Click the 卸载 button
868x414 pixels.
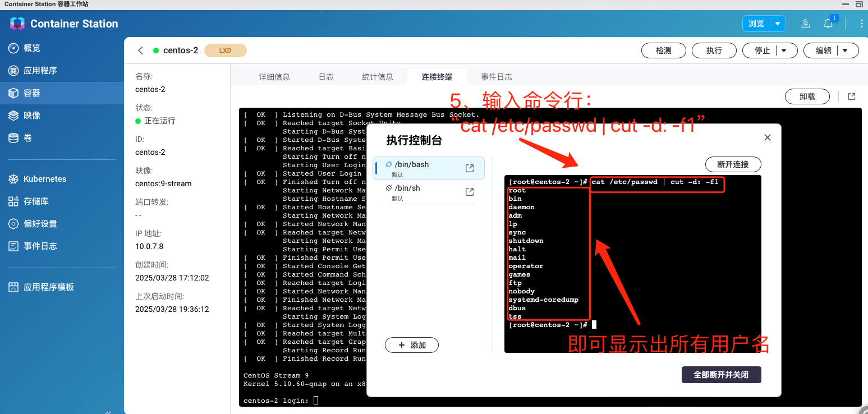pyautogui.click(x=807, y=96)
